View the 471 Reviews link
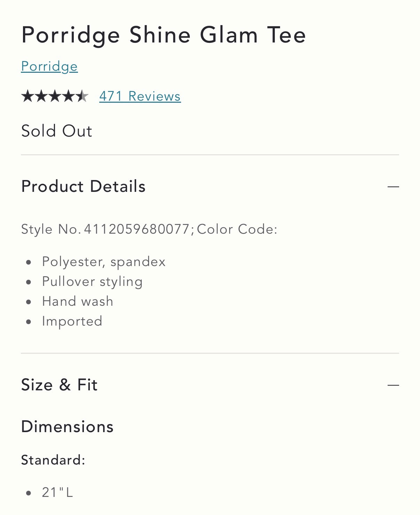The width and height of the screenshot is (420, 515). tap(140, 96)
